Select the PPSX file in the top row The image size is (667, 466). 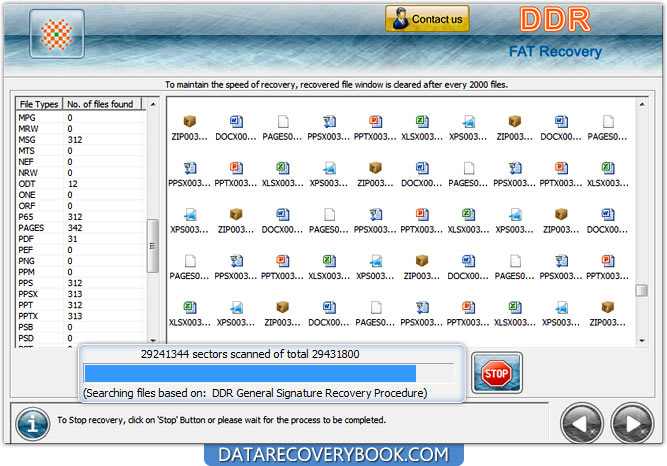328,128
